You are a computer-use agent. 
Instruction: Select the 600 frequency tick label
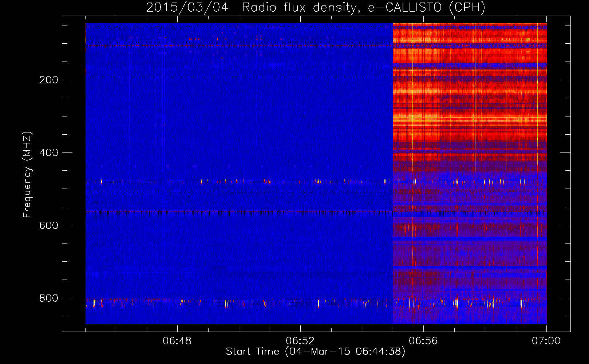click(49, 225)
